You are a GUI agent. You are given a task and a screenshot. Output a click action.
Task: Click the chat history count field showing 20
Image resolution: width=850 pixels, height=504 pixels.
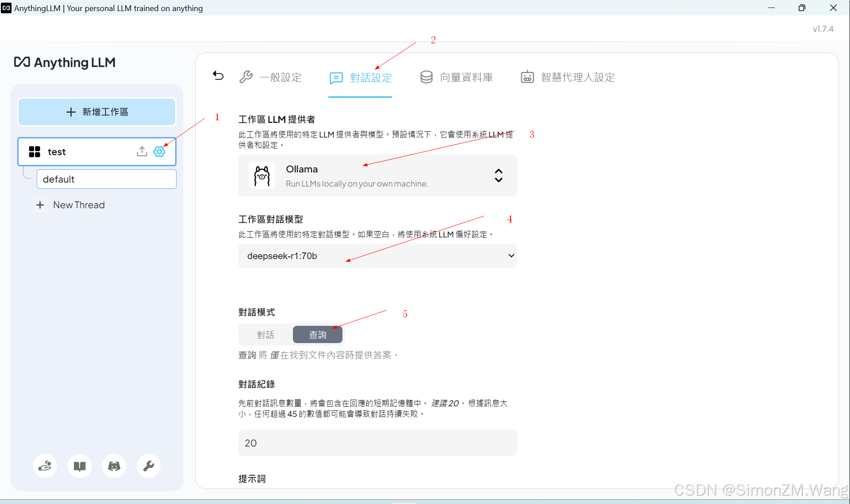pyautogui.click(x=377, y=443)
